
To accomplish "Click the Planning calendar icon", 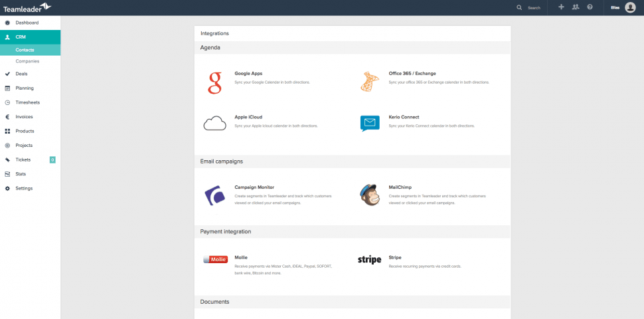I will pyautogui.click(x=7, y=88).
